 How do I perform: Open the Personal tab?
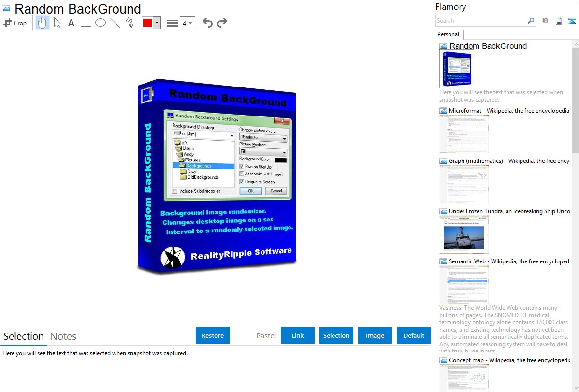(x=448, y=34)
